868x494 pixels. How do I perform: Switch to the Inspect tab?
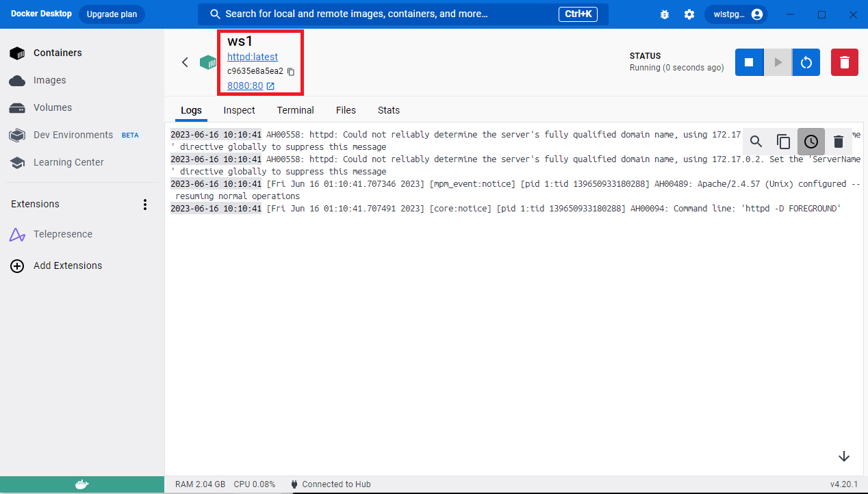click(x=239, y=110)
